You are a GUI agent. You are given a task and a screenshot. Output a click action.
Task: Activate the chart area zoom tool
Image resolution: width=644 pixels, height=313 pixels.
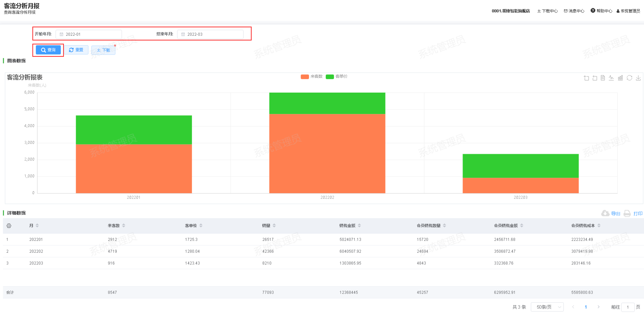[x=586, y=78]
